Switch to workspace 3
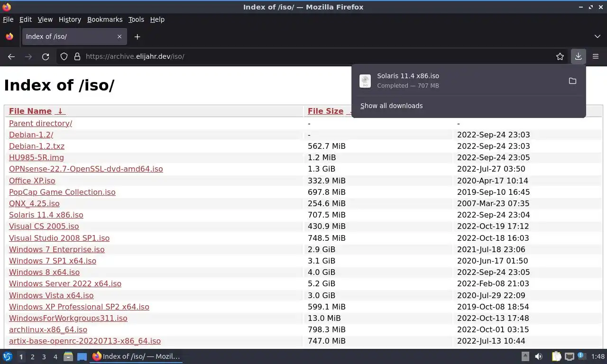The width and height of the screenshot is (607, 364). pyautogui.click(x=44, y=356)
